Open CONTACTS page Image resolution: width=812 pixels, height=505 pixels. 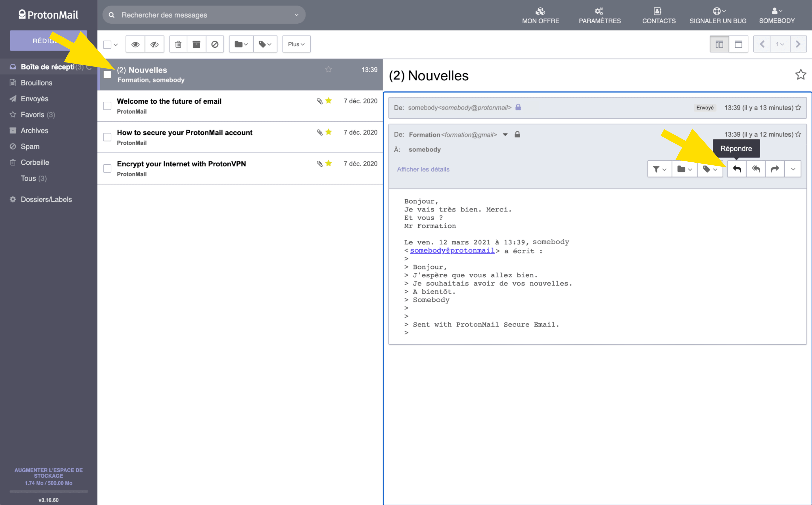[658, 16]
